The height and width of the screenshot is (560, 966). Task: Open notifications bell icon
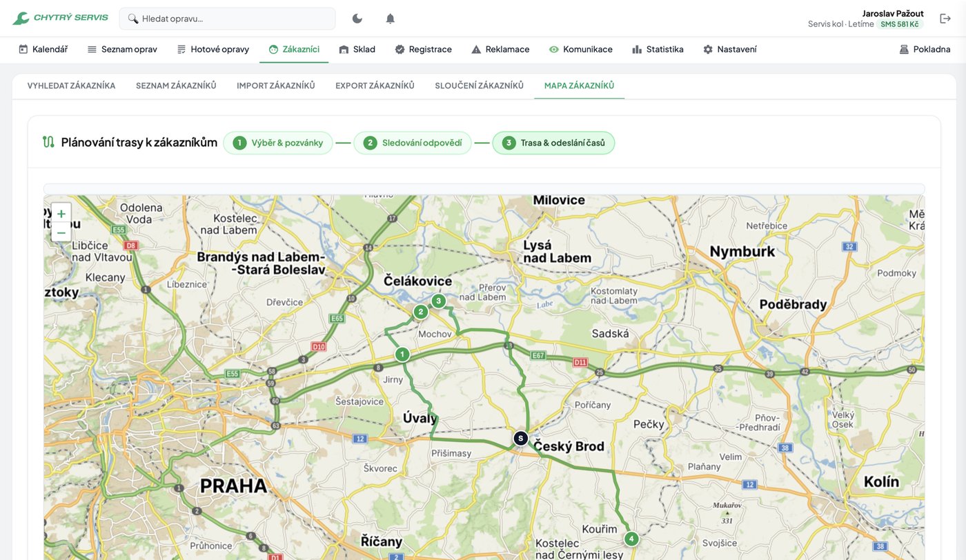pyautogui.click(x=390, y=19)
